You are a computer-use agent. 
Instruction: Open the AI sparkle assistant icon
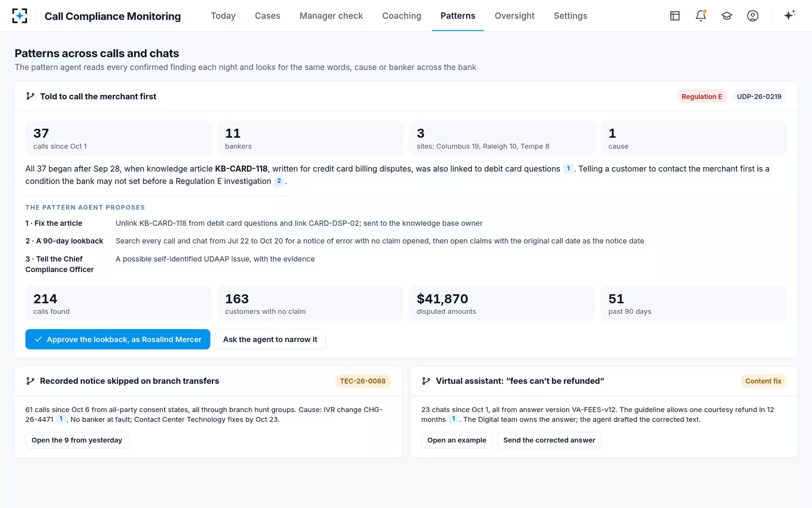pyautogui.click(x=789, y=15)
